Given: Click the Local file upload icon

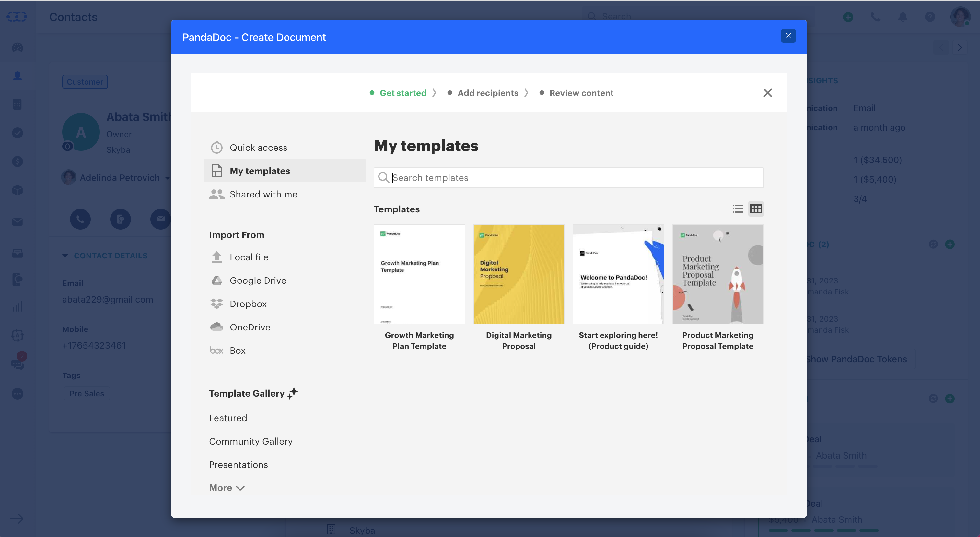Looking at the screenshot, I should point(216,257).
